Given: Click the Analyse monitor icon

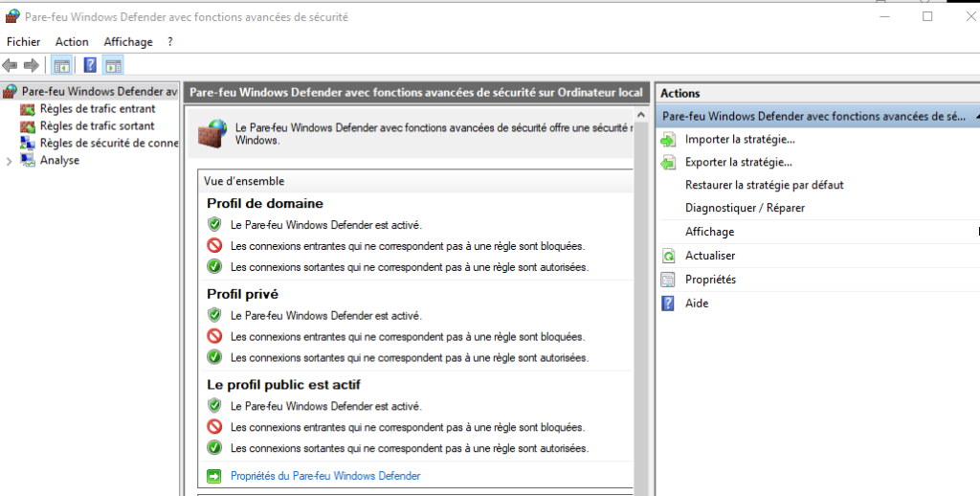Looking at the screenshot, I should [28, 160].
